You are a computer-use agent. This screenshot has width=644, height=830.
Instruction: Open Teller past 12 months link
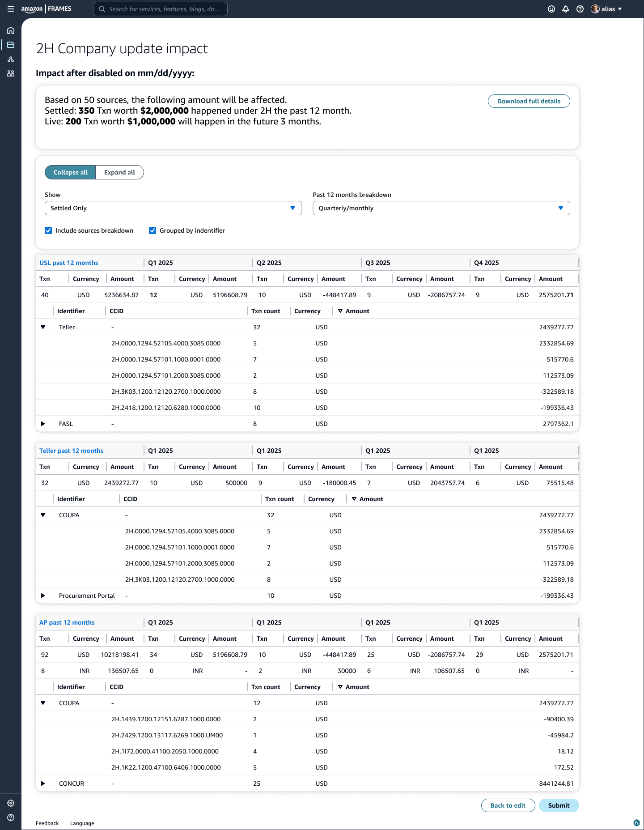click(x=71, y=451)
